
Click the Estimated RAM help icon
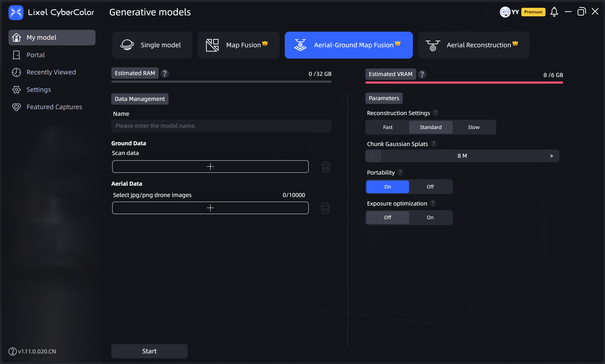(x=165, y=73)
